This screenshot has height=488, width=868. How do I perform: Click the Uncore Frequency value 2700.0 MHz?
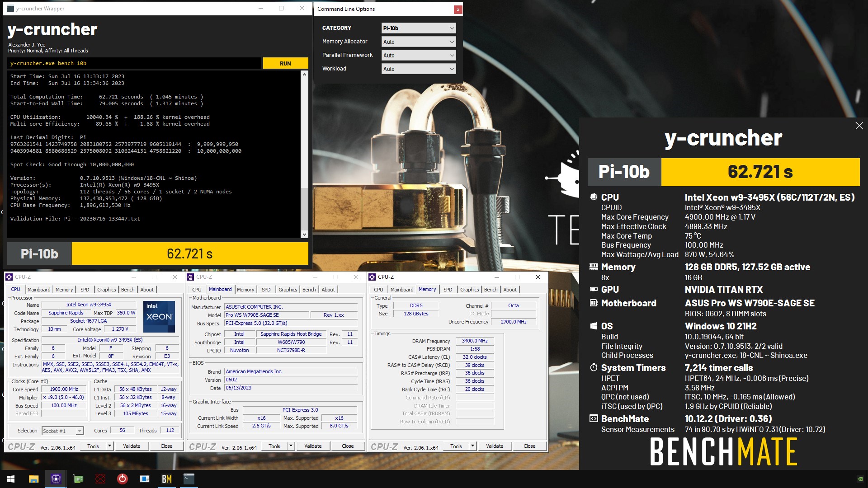(x=514, y=322)
